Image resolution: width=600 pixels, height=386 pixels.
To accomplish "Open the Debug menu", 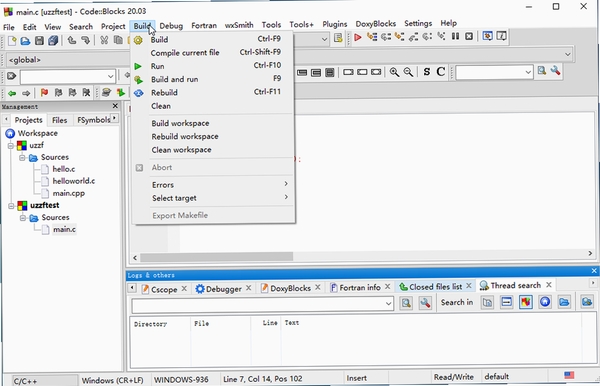I will pos(171,26).
